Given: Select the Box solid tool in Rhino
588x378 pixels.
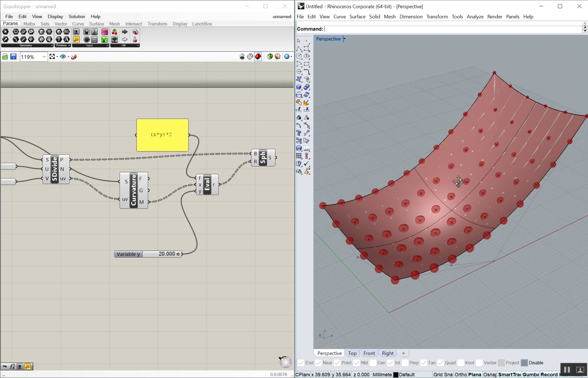Looking at the screenshot, I should click(x=299, y=87).
